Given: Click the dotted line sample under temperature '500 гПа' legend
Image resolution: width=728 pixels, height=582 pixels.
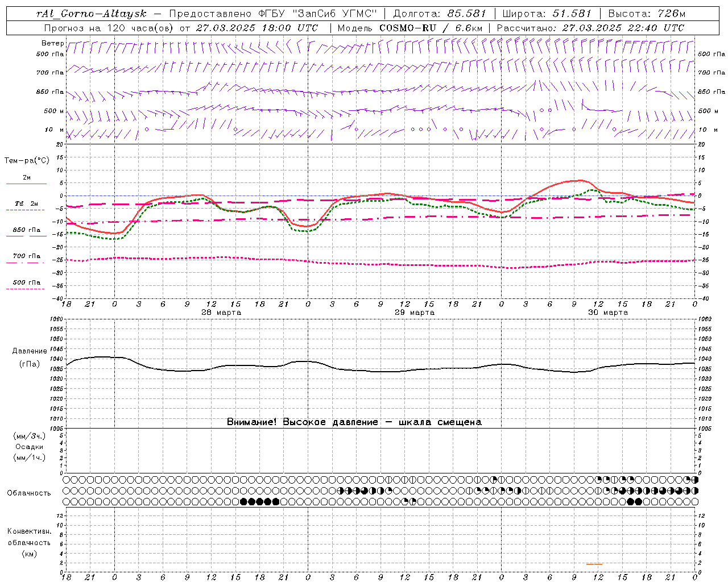Looking at the screenshot, I should pyautogui.click(x=25, y=289).
